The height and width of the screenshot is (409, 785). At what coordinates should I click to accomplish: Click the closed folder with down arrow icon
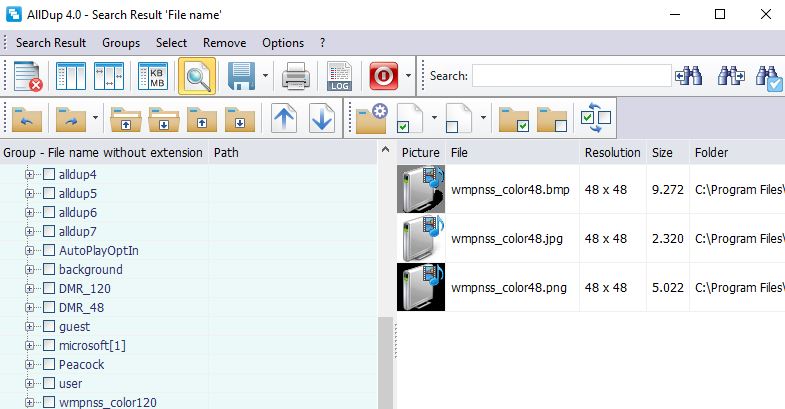click(x=240, y=119)
